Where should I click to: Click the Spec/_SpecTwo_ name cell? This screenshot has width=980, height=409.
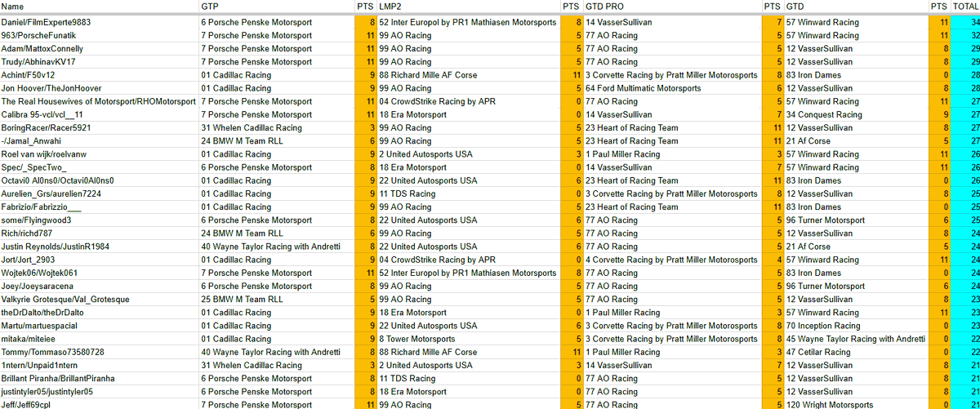[x=100, y=167]
